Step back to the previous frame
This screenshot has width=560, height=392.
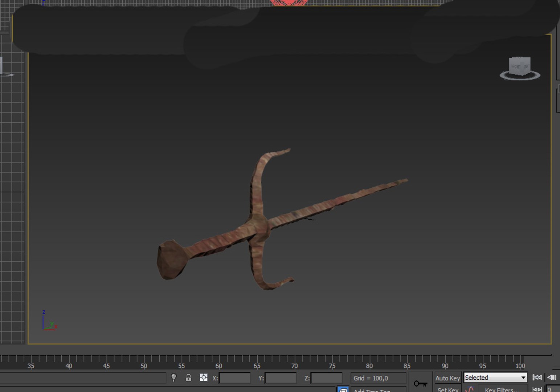tap(552, 377)
